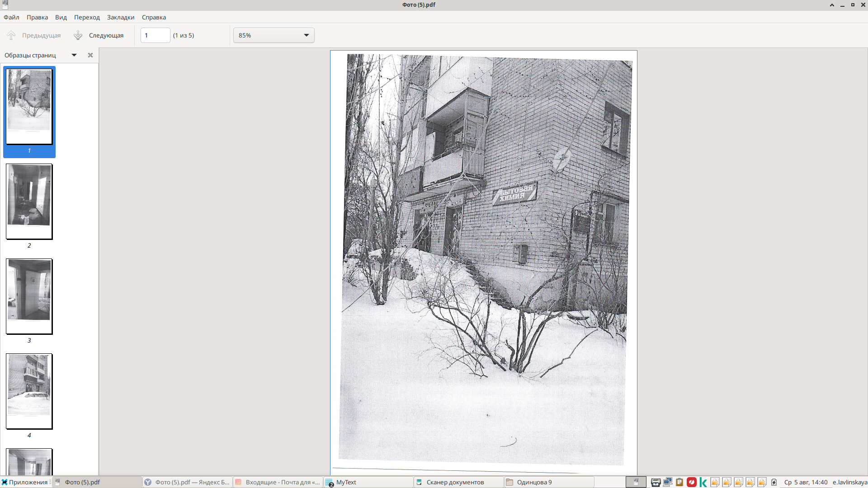Image resolution: width=868 pixels, height=488 pixels.
Task: Click the '(1 из 5)' page count label
Action: 184,35
